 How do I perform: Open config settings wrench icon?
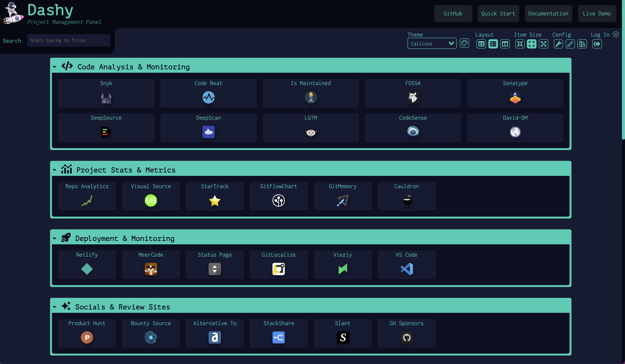pyautogui.click(x=558, y=44)
